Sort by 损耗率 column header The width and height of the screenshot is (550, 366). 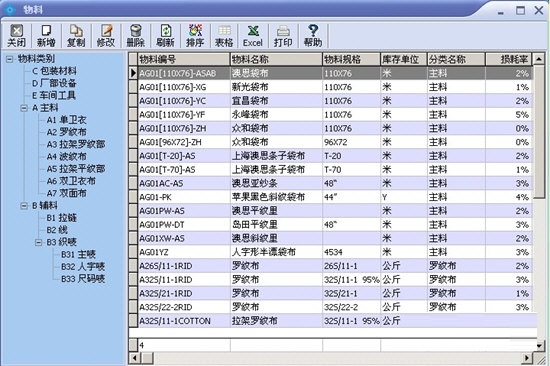click(x=509, y=60)
